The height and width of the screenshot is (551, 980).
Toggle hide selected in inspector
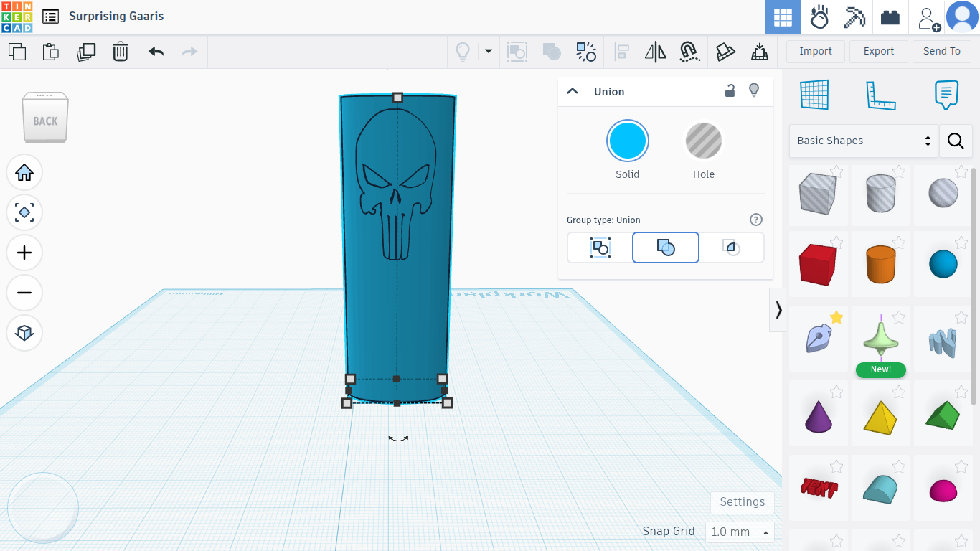(x=754, y=90)
